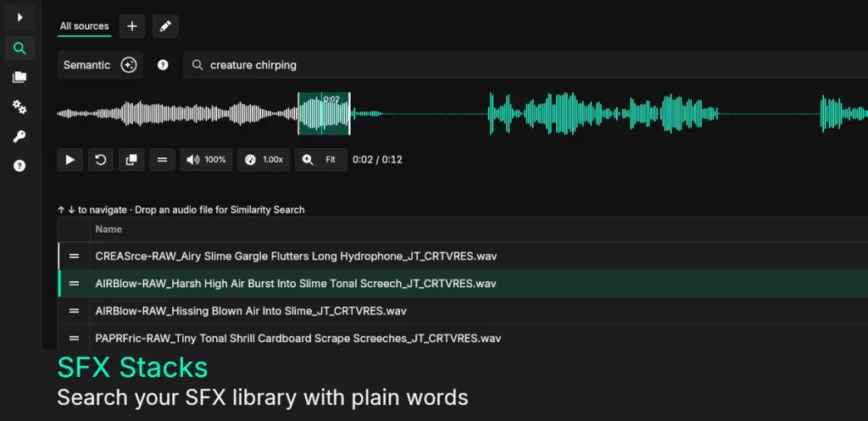Open the settings gears in the sidebar

point(20,107)
